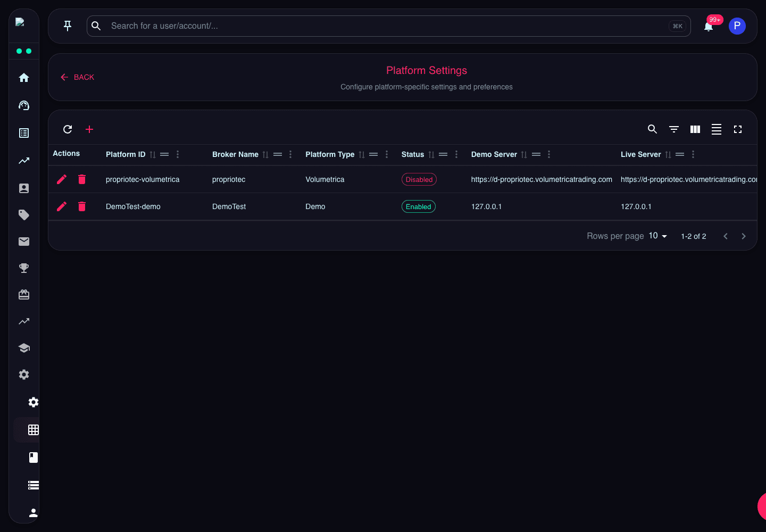This screenshot has width=766, height=532.
Task: Toggle table row density icon
Action: click(717, 129)
